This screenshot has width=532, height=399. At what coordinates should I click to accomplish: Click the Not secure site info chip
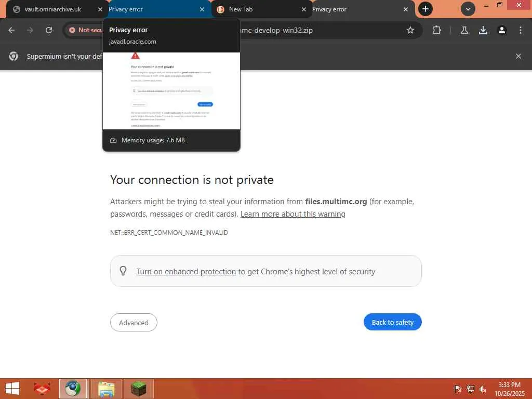click(x=85, y=30)
